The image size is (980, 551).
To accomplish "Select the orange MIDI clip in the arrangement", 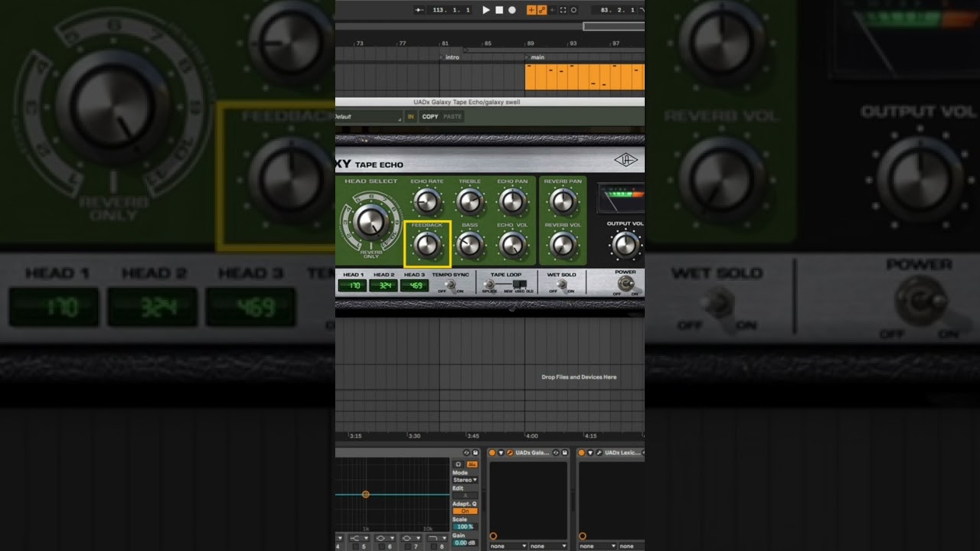I will click(x=584, y=77).
